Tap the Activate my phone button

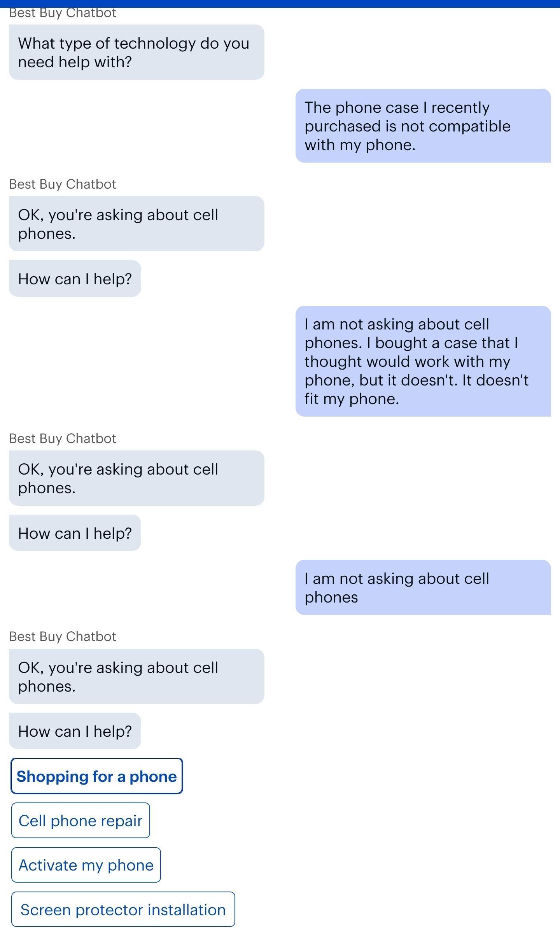coord(86,865)
